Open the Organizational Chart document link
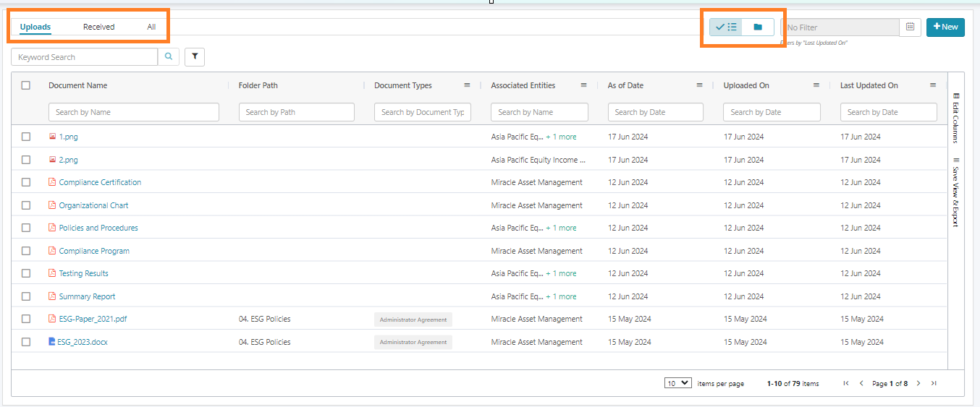The height and width of the screenshot is (407, 980). point(93,205)
